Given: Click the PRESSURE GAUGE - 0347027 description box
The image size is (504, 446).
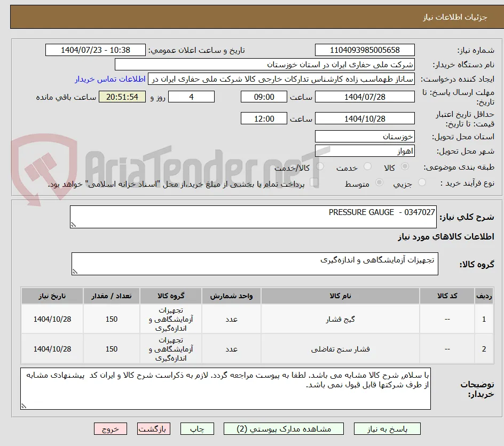Looking at the screenshot, I should click(253, 217).
